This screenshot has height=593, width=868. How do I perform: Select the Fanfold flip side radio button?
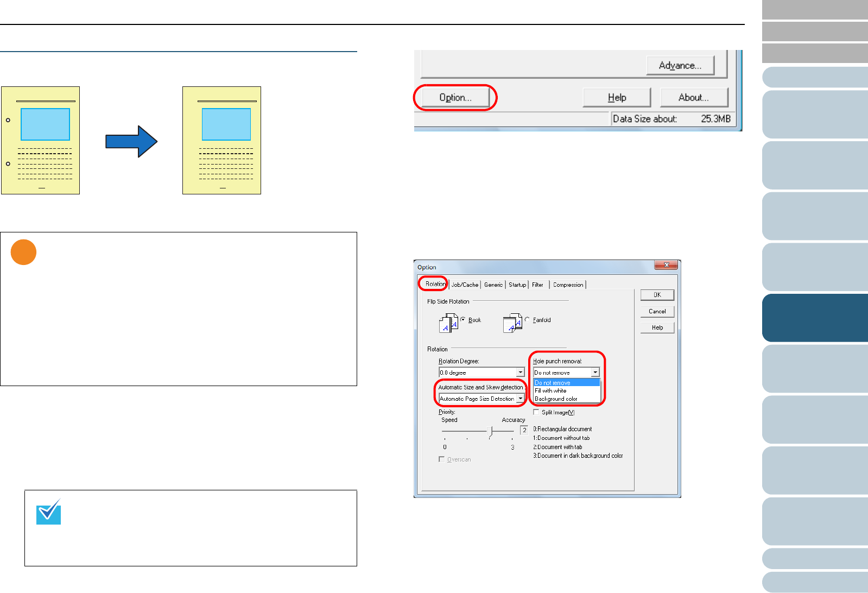[x=527, y=320]
